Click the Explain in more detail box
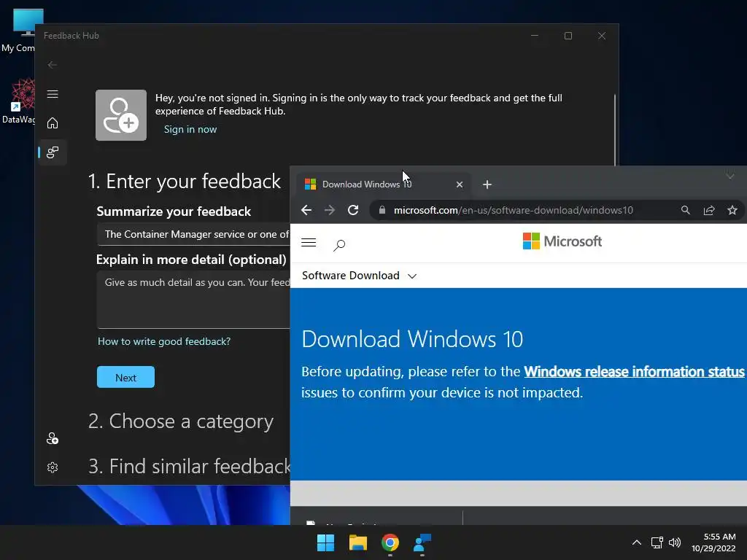The height and width of the screenshot is (560, 747). 193,300
